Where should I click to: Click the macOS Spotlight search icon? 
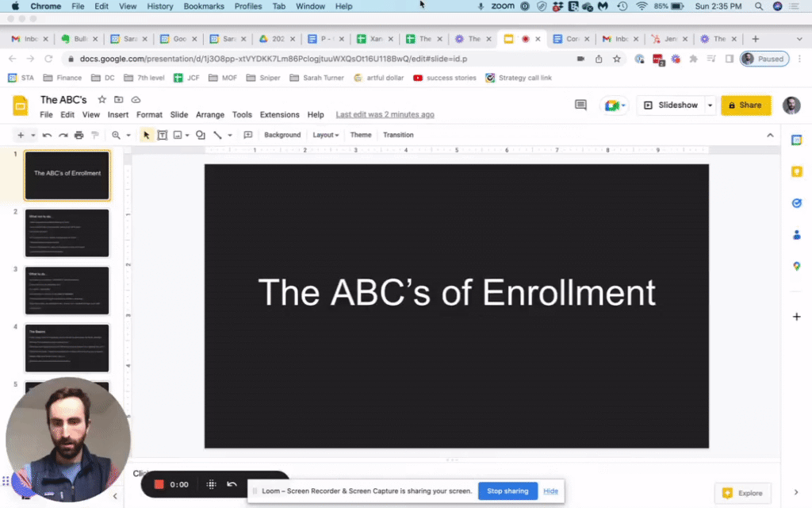click(x=759, y=6)
